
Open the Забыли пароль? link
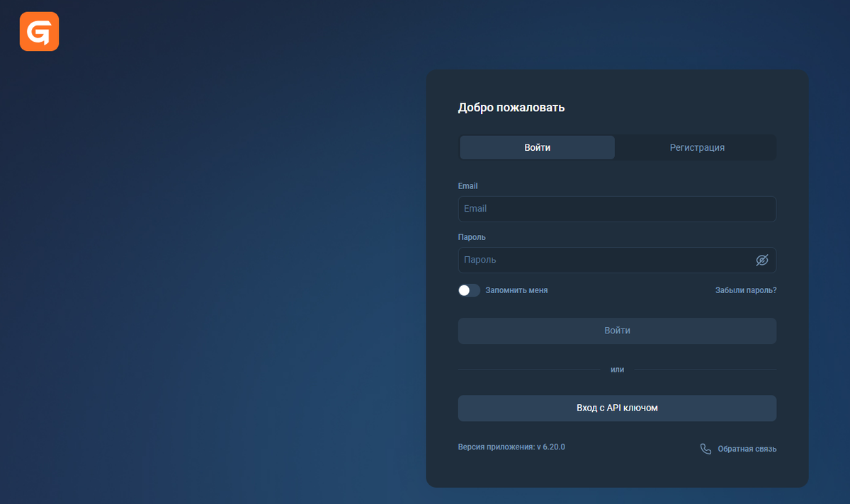click(x=746, y=290)
